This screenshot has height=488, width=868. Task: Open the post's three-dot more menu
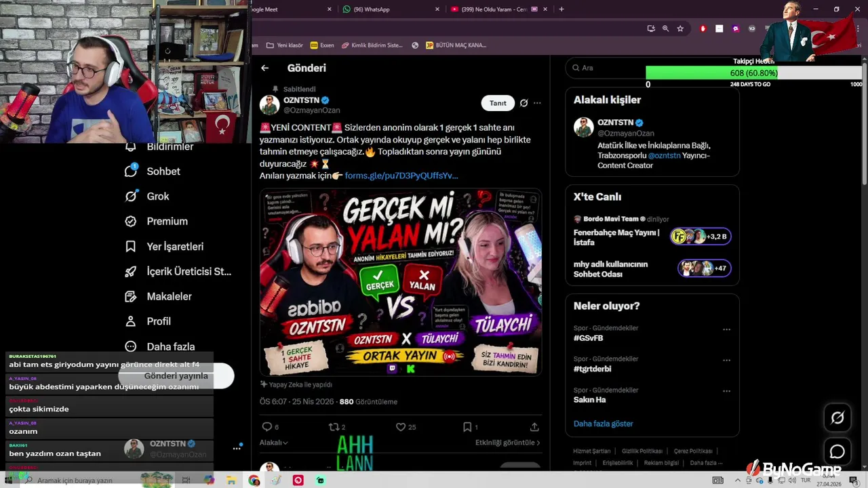pyautogui.click(x=537, y=103)
